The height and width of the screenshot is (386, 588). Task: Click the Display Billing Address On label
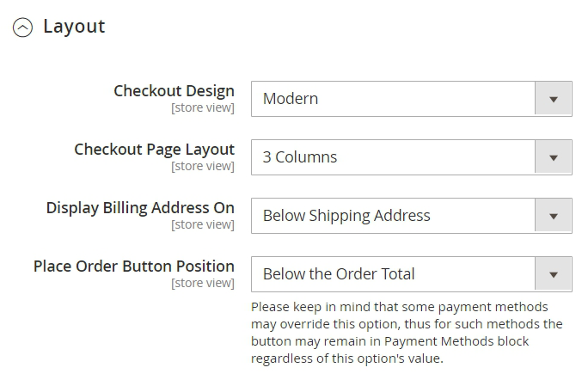click(140, 207)
